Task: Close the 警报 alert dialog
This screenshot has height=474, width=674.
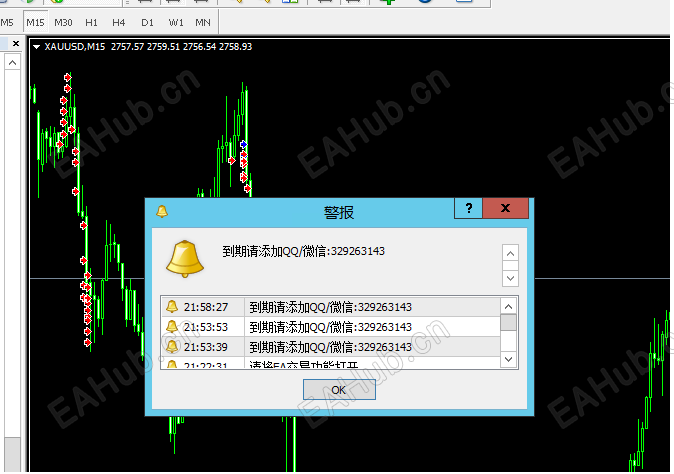Action: coord(506,208)
